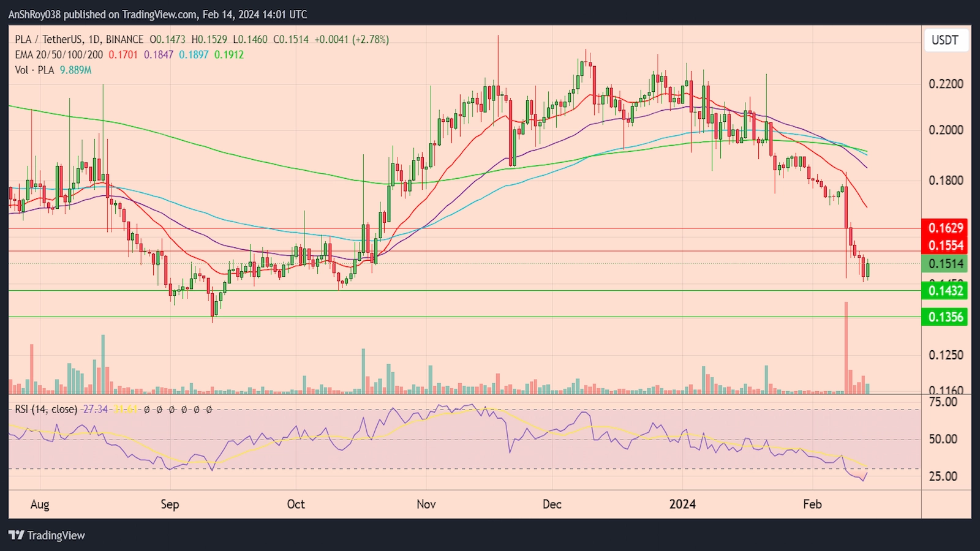Viewport: 980px width, 551px height.
Task: Click the green 0.1356 support label
Action: coord(945,317)
